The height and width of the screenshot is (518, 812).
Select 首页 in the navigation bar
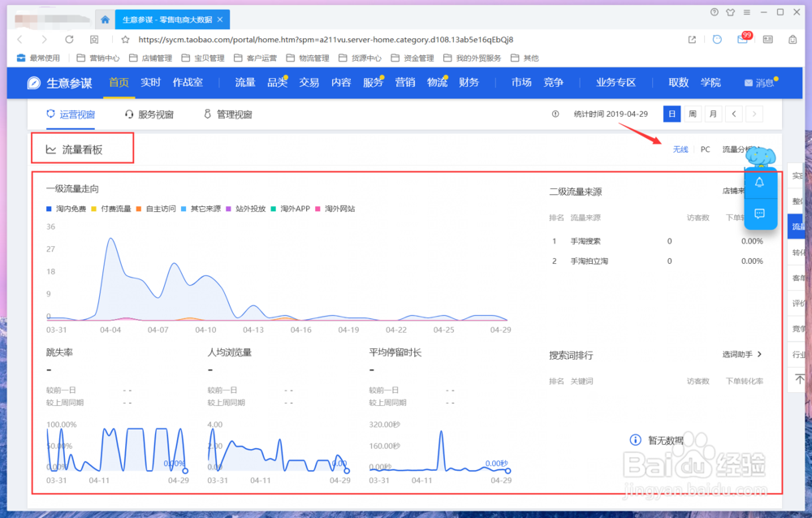coord(119,82)
